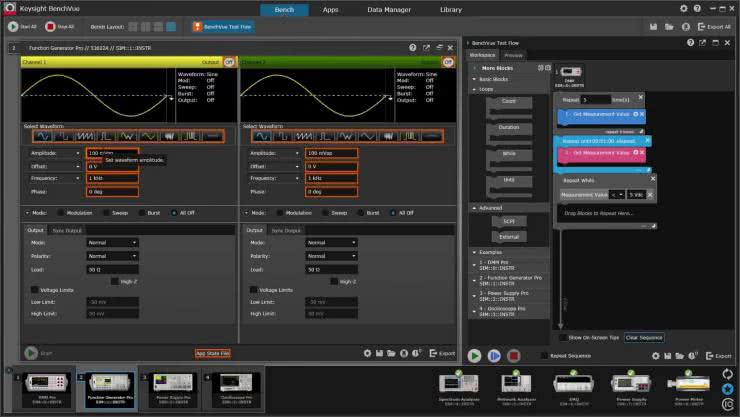Select the ramp waveform icon for Channel 2
The width and height of the screenshot is (740, 417).
[x=303, y=136]
